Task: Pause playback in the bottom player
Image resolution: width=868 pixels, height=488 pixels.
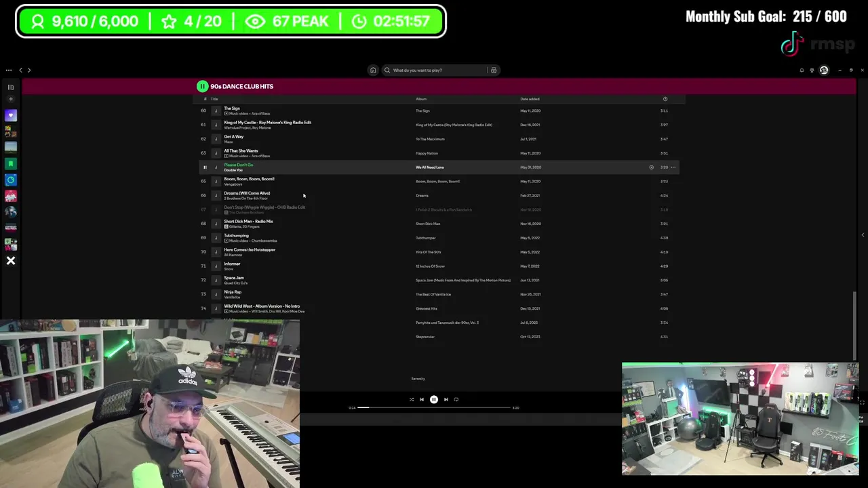Action: (434, 400)
